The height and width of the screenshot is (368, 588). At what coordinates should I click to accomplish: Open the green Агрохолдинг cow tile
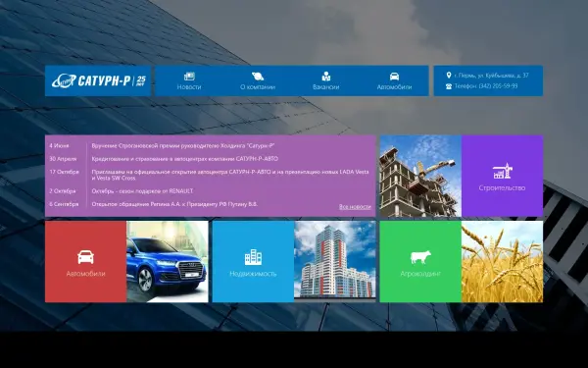coord(420,261)
